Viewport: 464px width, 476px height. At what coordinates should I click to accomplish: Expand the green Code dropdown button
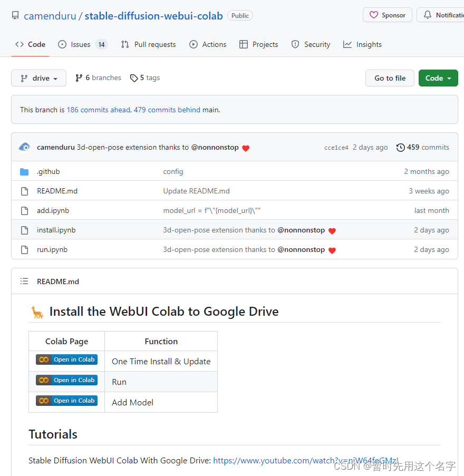pyautogui.click(x=438, y=78)
